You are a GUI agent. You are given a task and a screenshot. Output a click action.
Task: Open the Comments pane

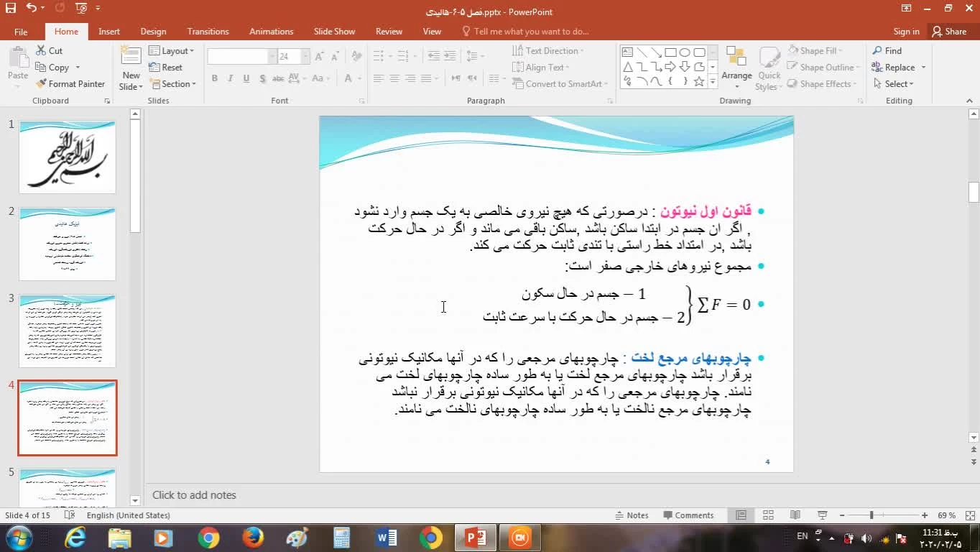688,515
